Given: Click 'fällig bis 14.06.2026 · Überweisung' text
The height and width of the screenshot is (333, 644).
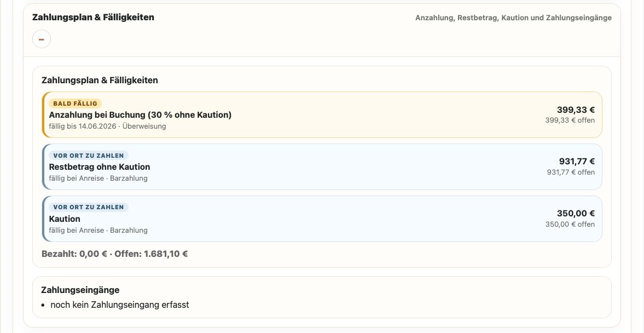Looking at the screenshot, I should [108, 126].
